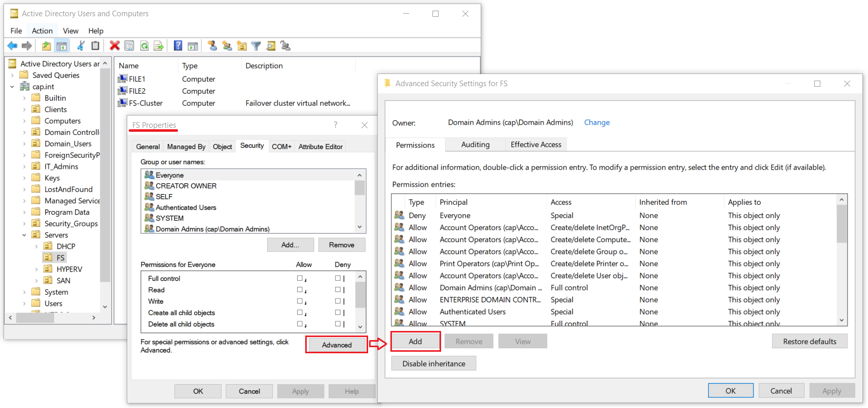Click the red X Delete toolbar icon
Screen dimensions: 868x408
[x=115, y=46]
